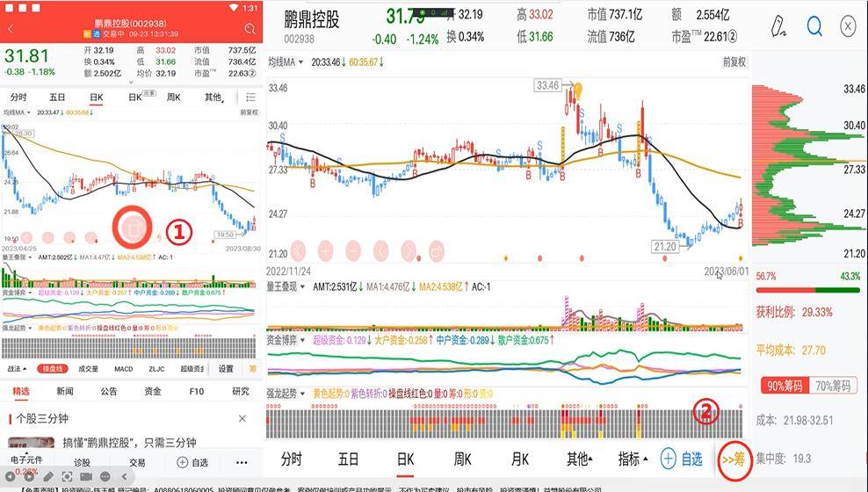
Task: Close the 个股三分钟 card
Action: pos(242,418)
